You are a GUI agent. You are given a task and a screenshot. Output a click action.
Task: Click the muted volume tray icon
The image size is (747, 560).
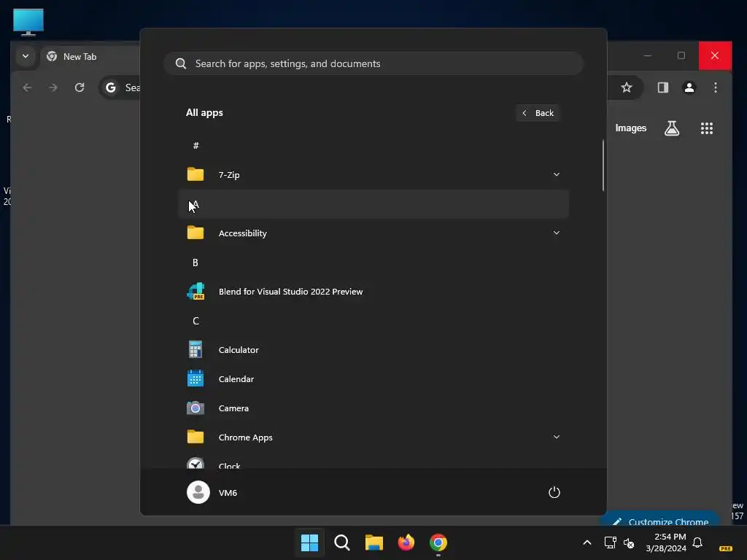point(629,542)
